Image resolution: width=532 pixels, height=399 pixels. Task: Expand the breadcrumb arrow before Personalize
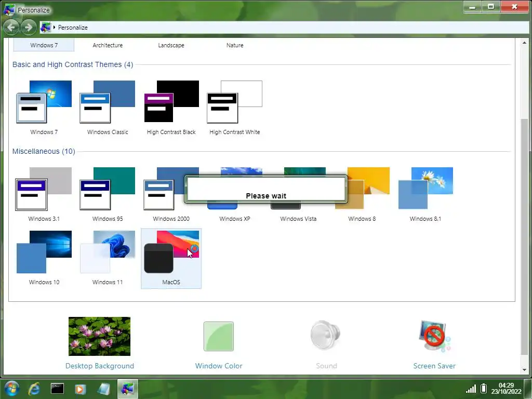(x=54, y=28)
